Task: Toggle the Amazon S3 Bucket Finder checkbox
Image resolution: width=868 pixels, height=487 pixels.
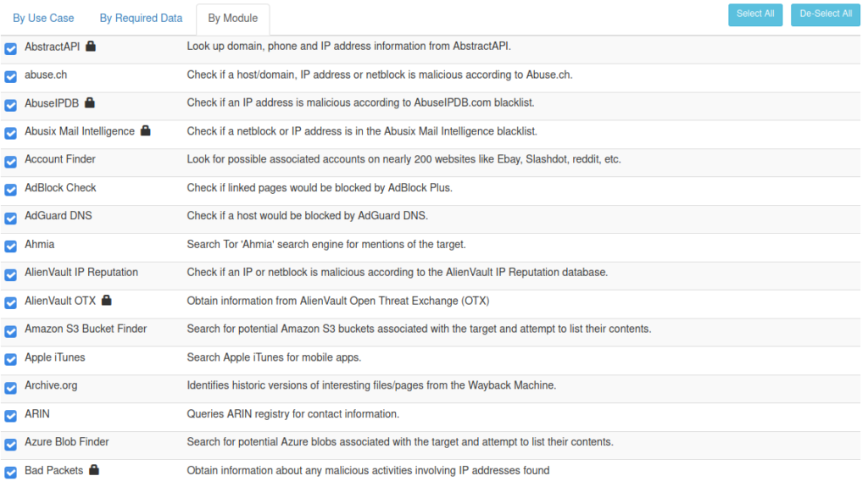Action: 10,331
